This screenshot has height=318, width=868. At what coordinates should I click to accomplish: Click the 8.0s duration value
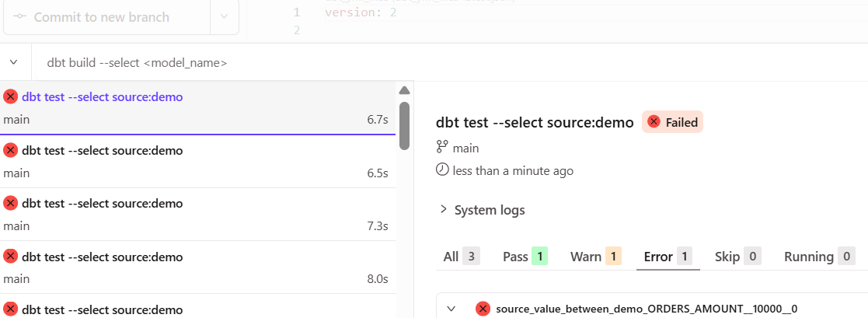378,278
